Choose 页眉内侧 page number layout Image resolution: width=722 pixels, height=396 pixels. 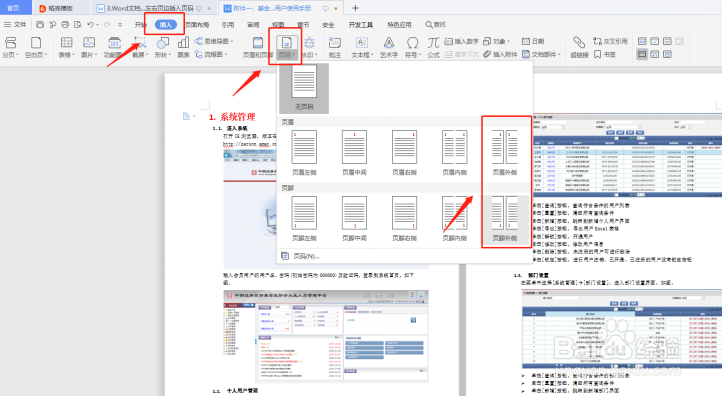[454, 153]
